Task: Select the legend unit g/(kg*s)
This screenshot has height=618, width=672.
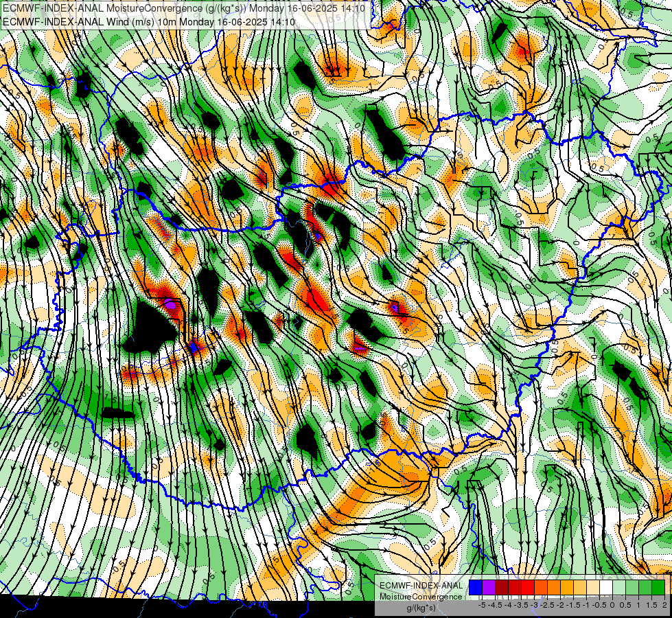Action: 421,608
